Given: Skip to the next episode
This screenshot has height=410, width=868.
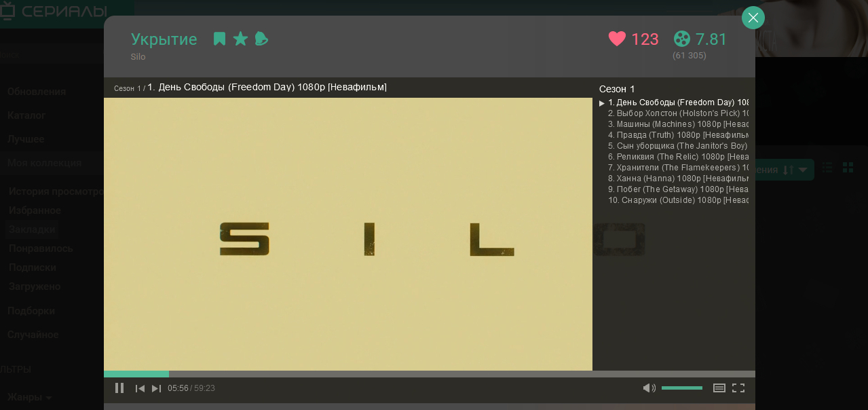Looking at the screenshot, I should [x=156, y=388].
